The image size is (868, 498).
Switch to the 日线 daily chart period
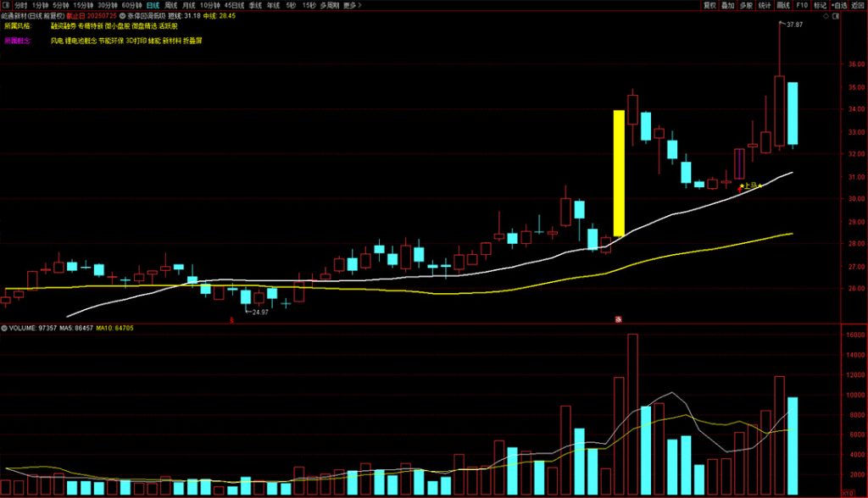153,5
